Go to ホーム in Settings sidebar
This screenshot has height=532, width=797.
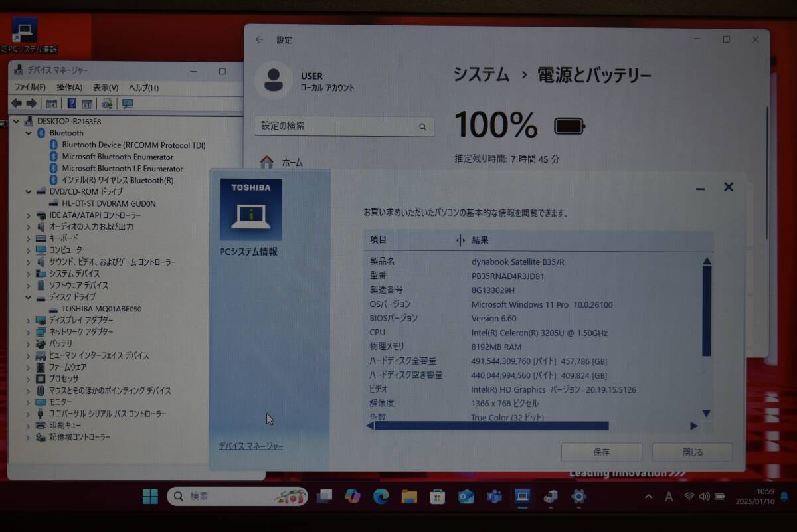click(282, 162)
